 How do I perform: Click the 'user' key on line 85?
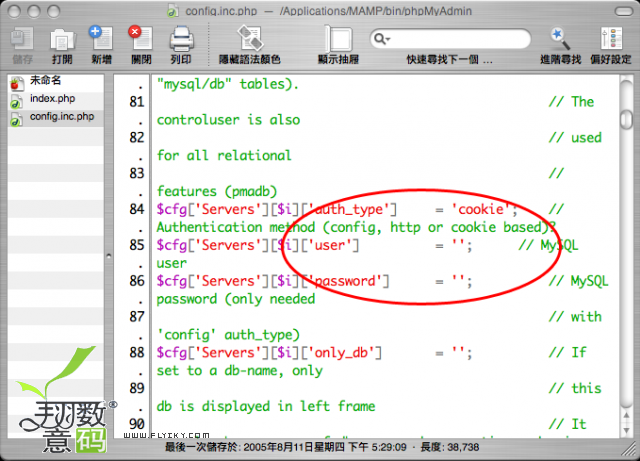329,245
